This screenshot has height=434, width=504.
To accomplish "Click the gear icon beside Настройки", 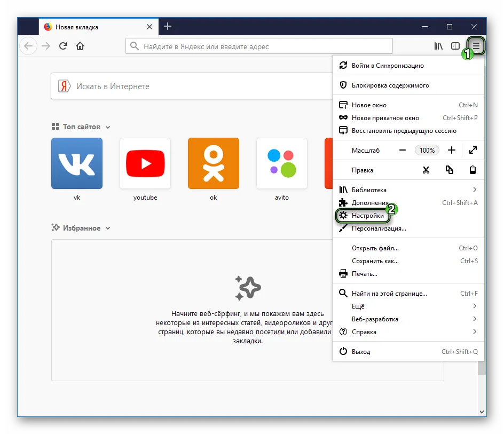I will (343, 215).
